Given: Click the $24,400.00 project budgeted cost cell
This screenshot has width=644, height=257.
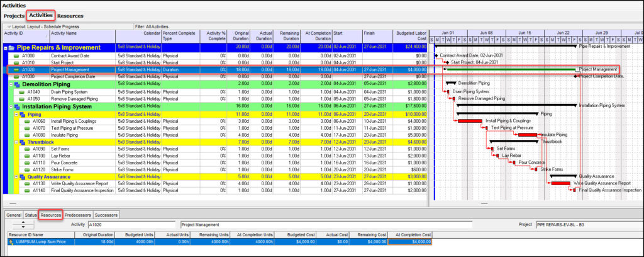Looking at the screenshot, I should [410, 48].
